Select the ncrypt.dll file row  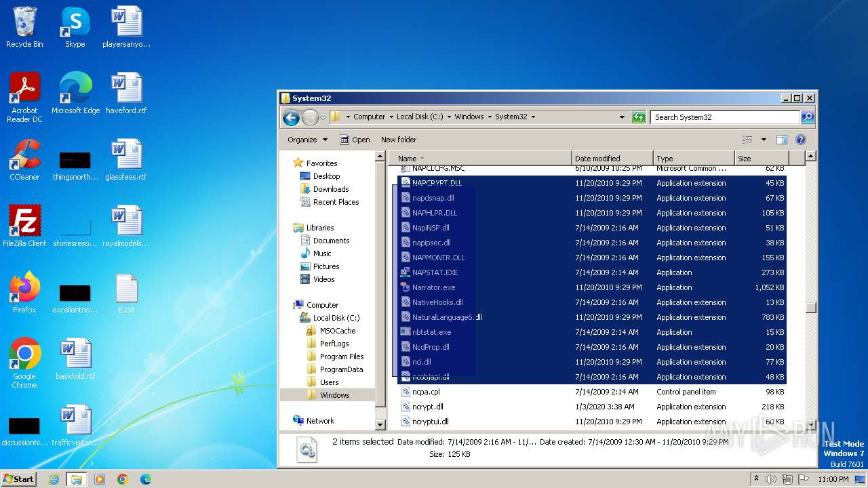(592, 407)
